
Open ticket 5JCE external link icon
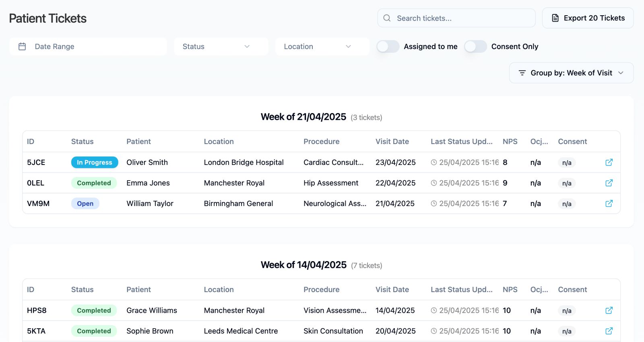pos(609,162)
